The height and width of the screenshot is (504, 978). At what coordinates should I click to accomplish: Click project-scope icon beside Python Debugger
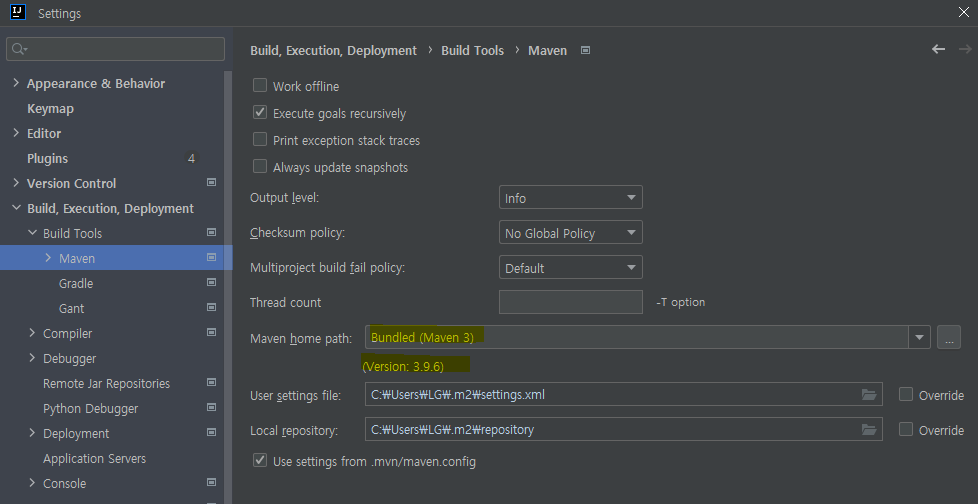[x=211, y=407]
